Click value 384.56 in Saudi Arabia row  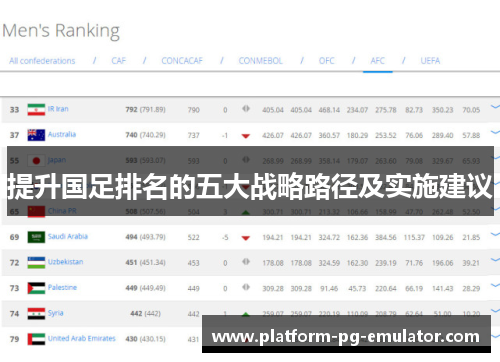click(386, 238)
